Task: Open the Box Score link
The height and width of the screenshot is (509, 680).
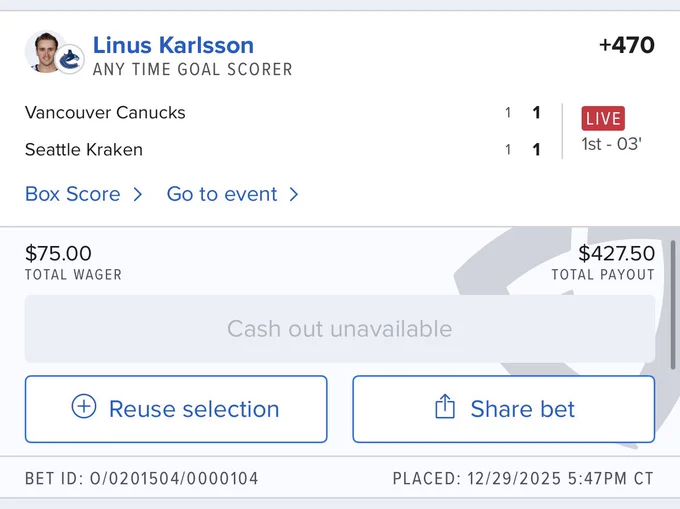Action: (72, 194)
